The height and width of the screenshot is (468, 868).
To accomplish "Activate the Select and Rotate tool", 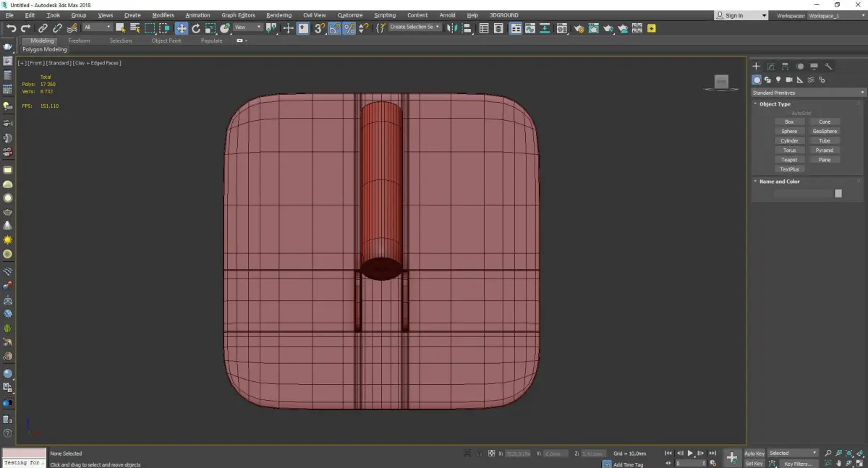I will coord(195,28).
